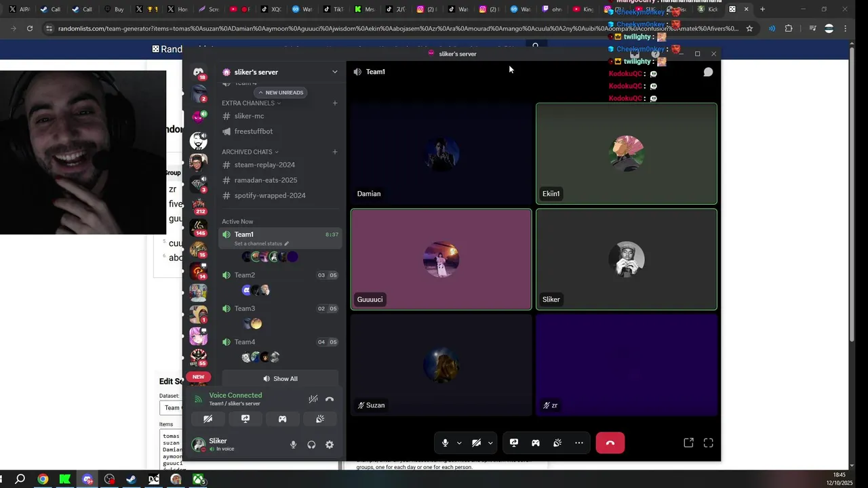Focus the Suzan video tile
Screen dimensions: 868x488
tap(441, 365)
